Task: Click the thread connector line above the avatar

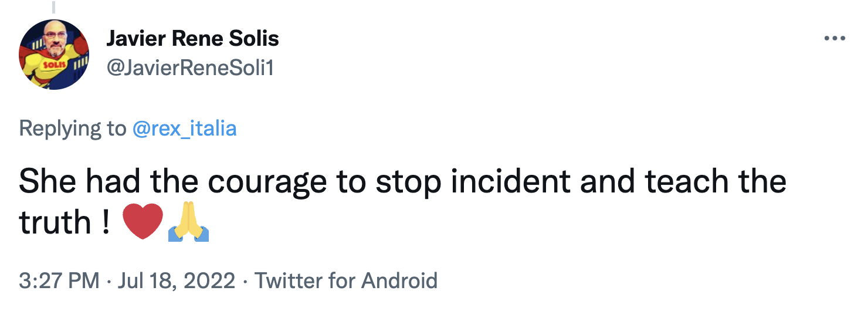Action: point(54,6)
